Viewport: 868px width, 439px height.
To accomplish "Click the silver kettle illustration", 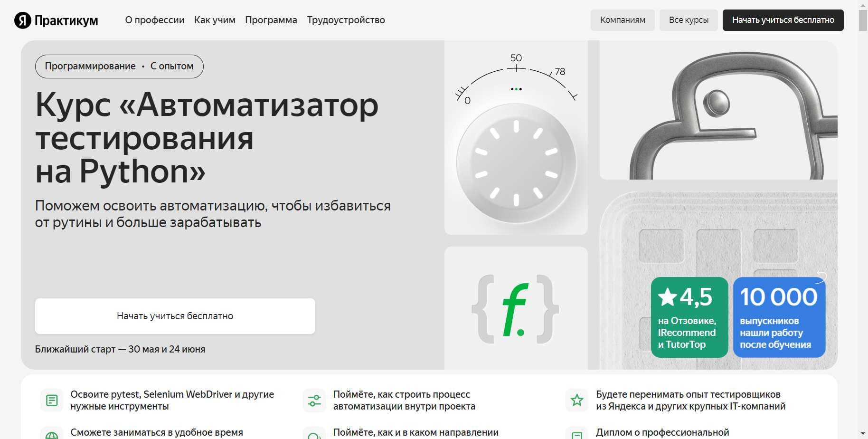I will tap(726, 114).
